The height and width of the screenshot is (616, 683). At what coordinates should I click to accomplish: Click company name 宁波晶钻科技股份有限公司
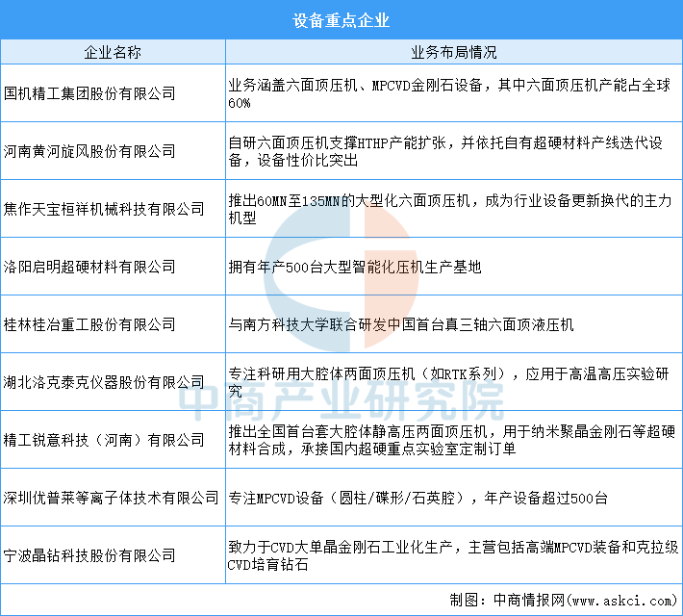(x=89, y=555)
